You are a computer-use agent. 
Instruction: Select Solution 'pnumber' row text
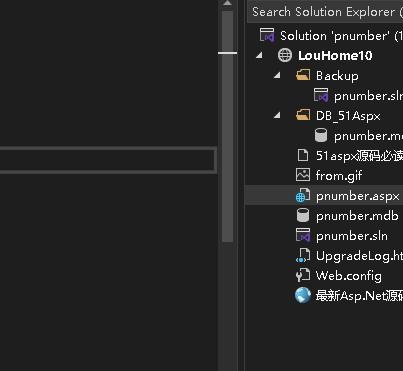point(341,36)
